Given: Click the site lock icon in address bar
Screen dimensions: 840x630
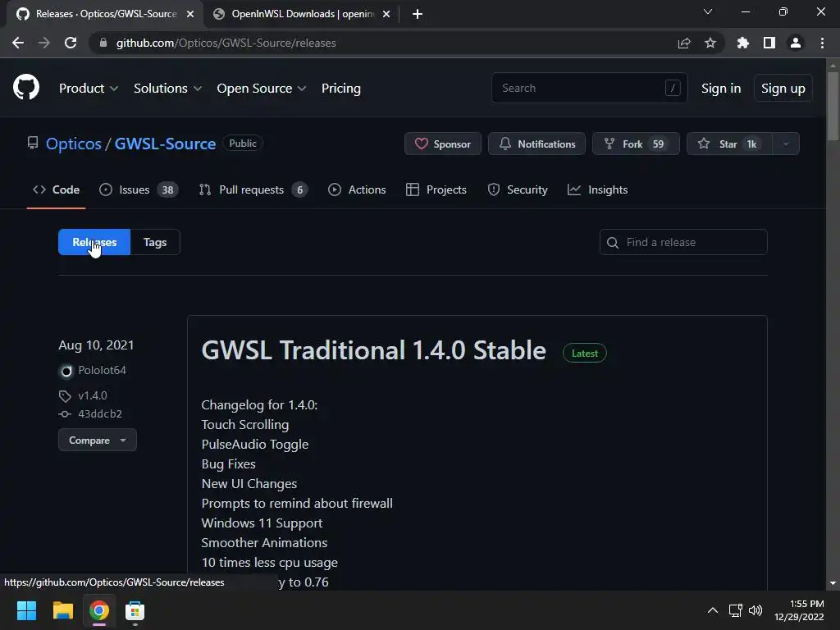Looking at the screenshot, I should point(103,43).
